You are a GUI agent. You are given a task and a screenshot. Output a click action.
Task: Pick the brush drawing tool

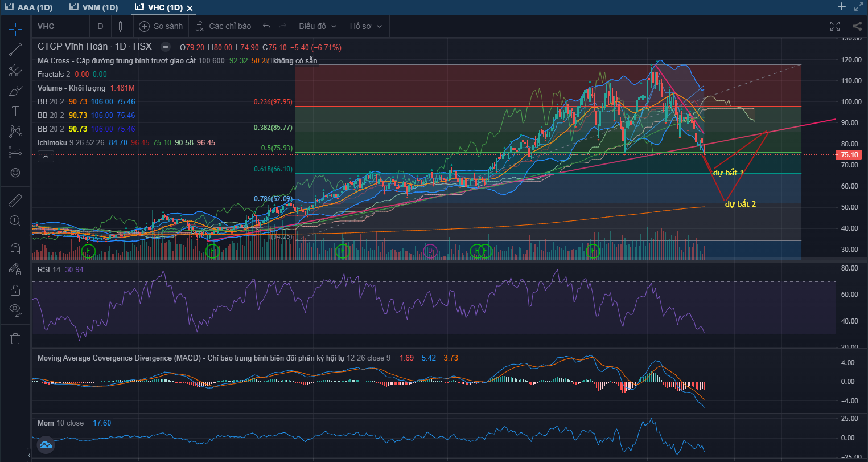[15, 91]
